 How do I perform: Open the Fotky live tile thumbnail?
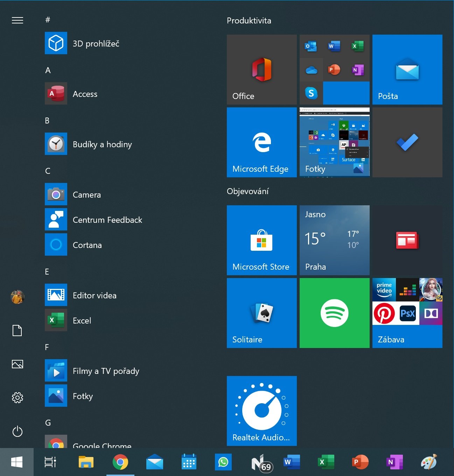tap(334, 142)
